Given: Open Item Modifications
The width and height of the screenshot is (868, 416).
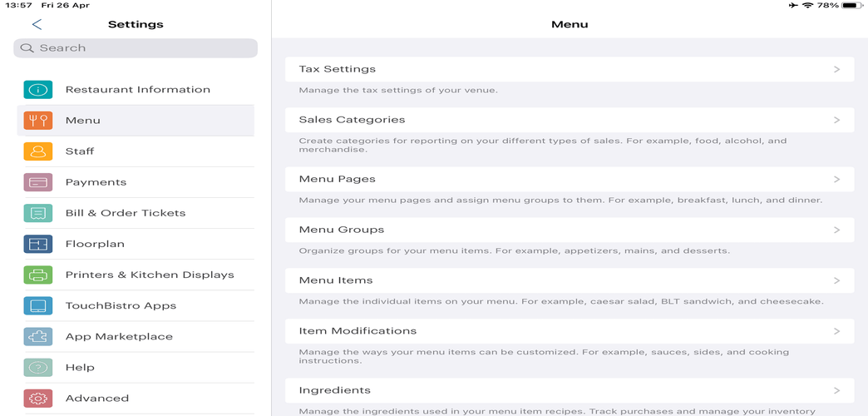Looking at the screenshot, I should [570, 331].
